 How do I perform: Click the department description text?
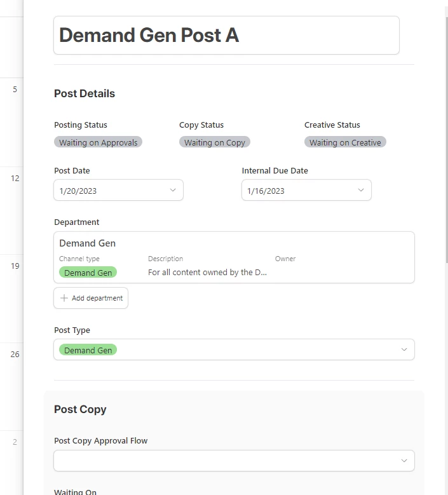coord(207,273)
